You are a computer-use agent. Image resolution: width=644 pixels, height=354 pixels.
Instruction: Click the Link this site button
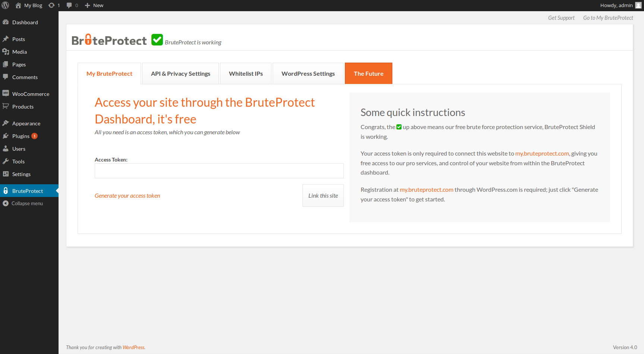(323, 195)
